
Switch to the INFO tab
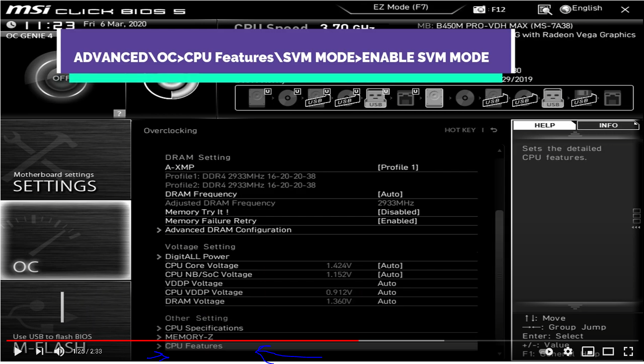point(608,125)
